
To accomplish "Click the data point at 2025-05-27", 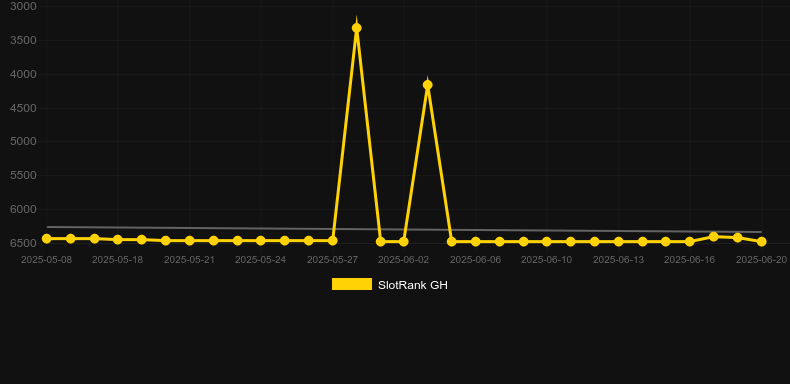I will 333,240.
